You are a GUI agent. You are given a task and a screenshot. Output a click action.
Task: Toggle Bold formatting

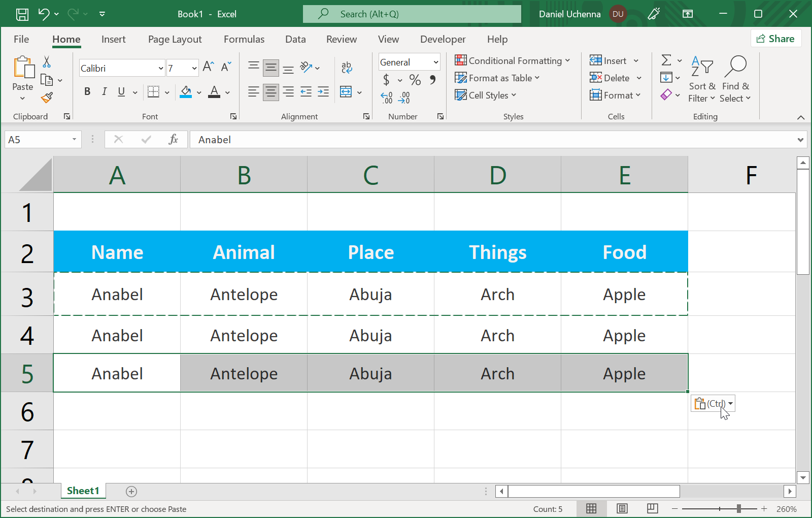pos(87,91)
